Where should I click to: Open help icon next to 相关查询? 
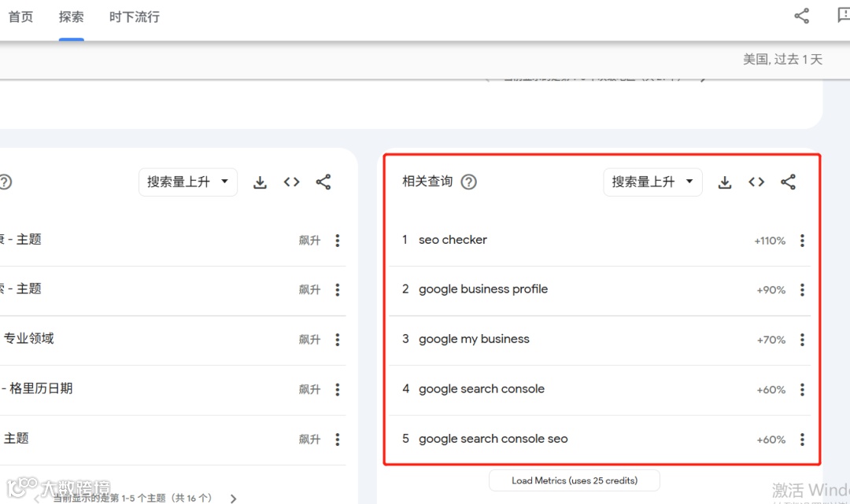pos(469,182)
